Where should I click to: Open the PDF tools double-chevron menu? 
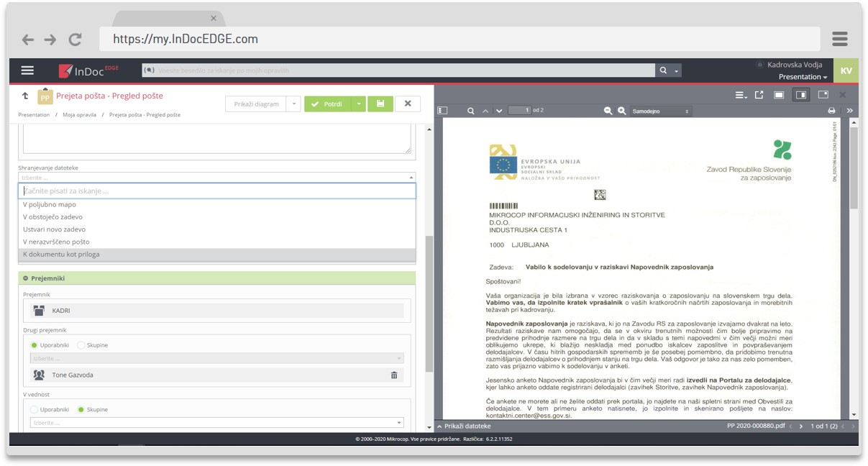pyautogui.click(x=849, y=111)
